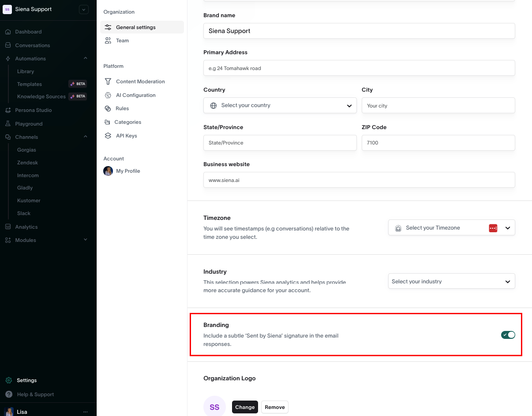Image resolution: width=532 pixels, height=416 pixels.
Task: Click Lisa's avatar at sidebar bottom
Action: click(9, 412)
